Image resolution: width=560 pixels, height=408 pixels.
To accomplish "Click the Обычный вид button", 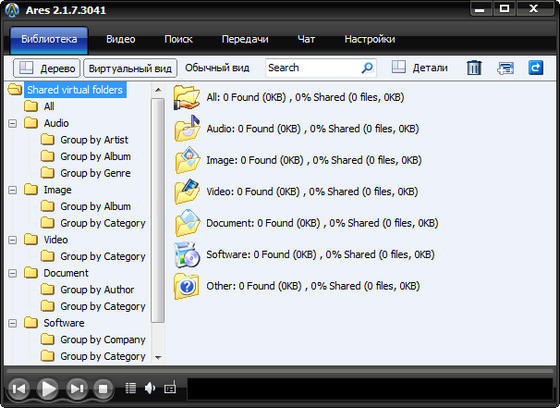I will pos(217,68).
